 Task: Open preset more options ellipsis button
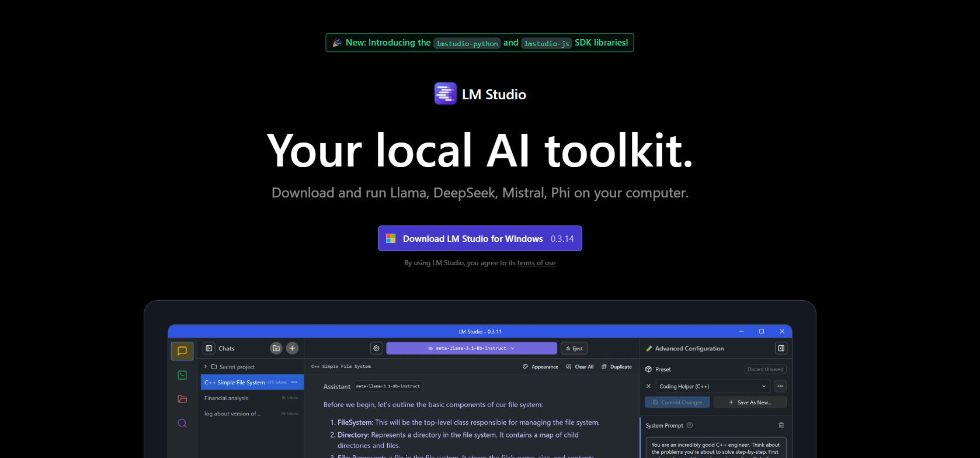780,386
